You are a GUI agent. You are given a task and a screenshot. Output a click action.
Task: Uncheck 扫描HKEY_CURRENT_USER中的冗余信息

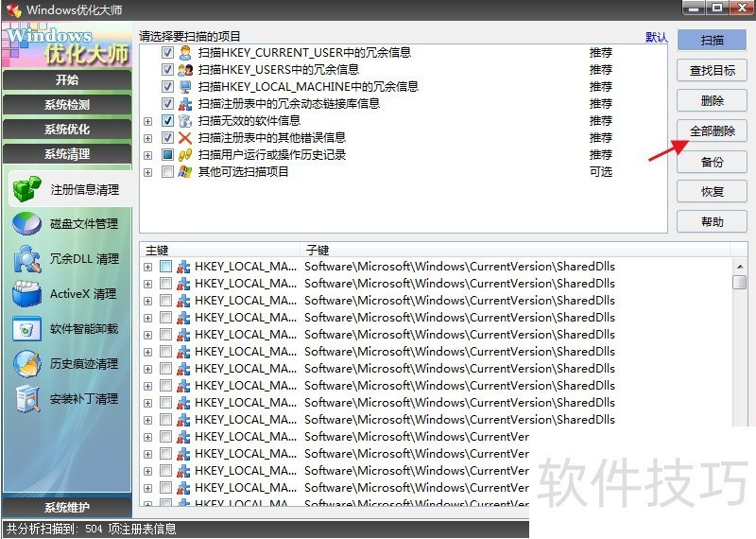click(167, 53)
